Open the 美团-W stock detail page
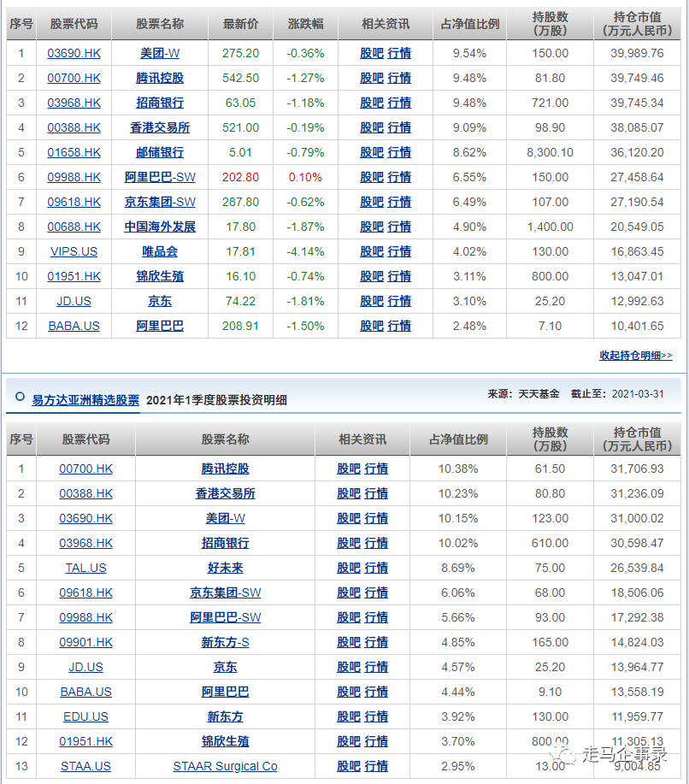The height and width of the screenshot is (784, 689). (x=159, y=52)
